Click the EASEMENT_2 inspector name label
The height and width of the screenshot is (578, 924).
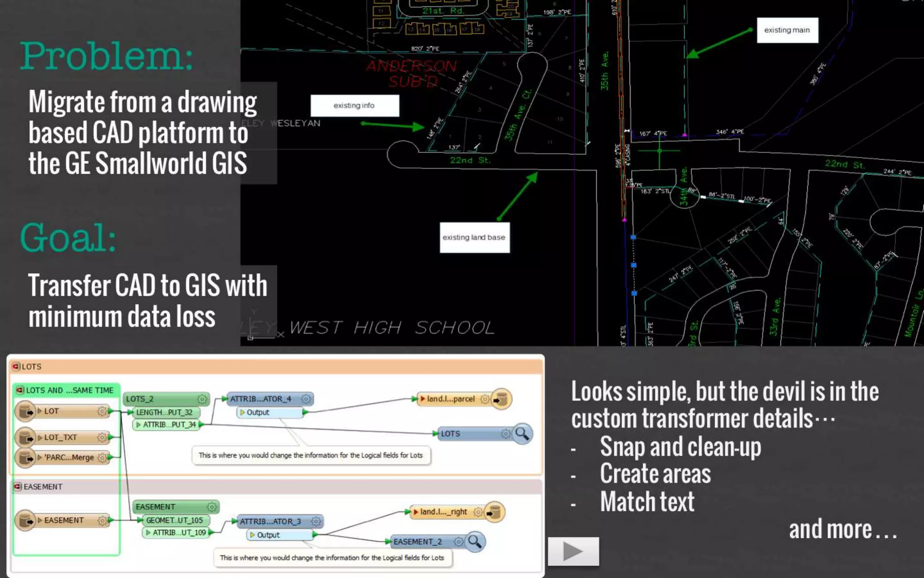click(417, 541)
